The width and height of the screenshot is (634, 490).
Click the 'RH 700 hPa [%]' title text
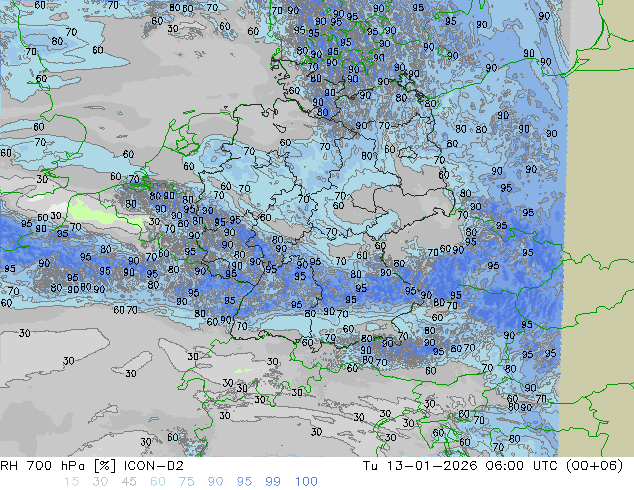pyautogui.click(x=58, y=466)
